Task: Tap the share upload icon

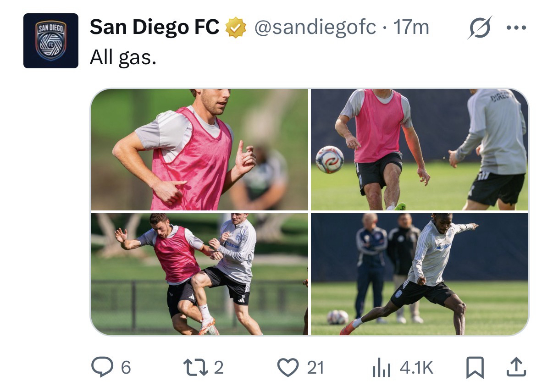Action: [517, 367]
